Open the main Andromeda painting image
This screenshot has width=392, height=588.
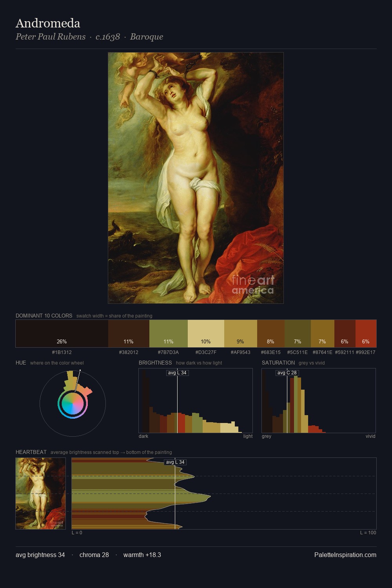point(196,178)
